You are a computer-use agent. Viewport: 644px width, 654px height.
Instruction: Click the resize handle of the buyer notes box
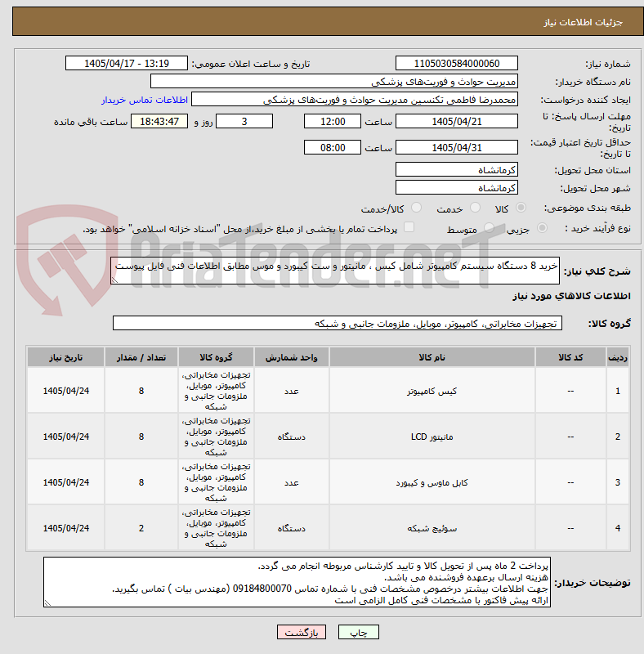click(x=47, y=603)
